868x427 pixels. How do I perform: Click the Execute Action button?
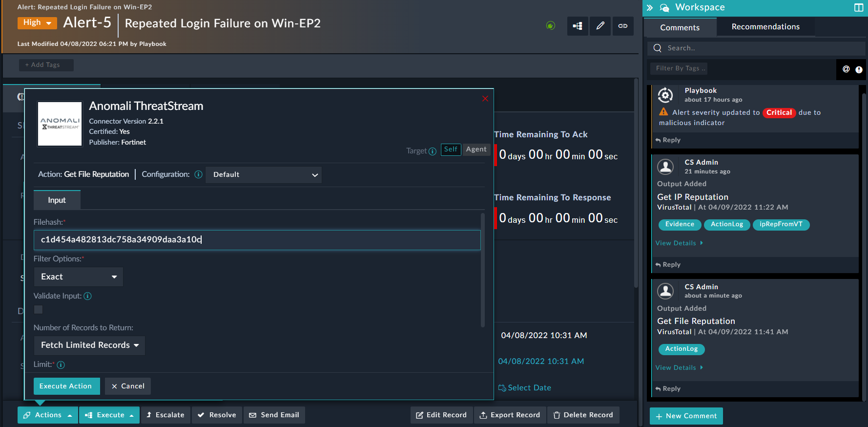[x=66, y=386]
